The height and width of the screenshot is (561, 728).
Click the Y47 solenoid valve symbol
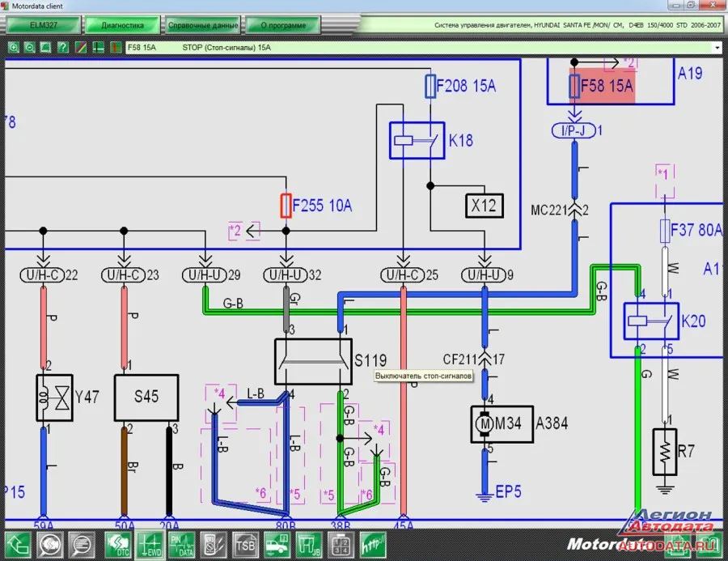[x=54, y=397]
